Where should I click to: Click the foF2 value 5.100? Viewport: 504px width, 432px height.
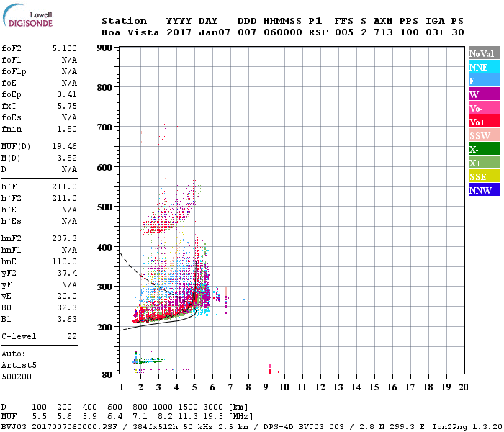point(65,48)
